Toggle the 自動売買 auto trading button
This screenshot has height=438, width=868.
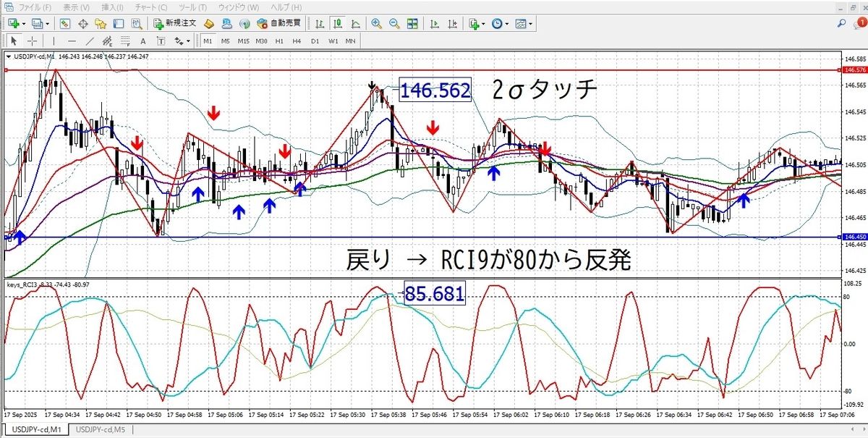coord(278,23)
